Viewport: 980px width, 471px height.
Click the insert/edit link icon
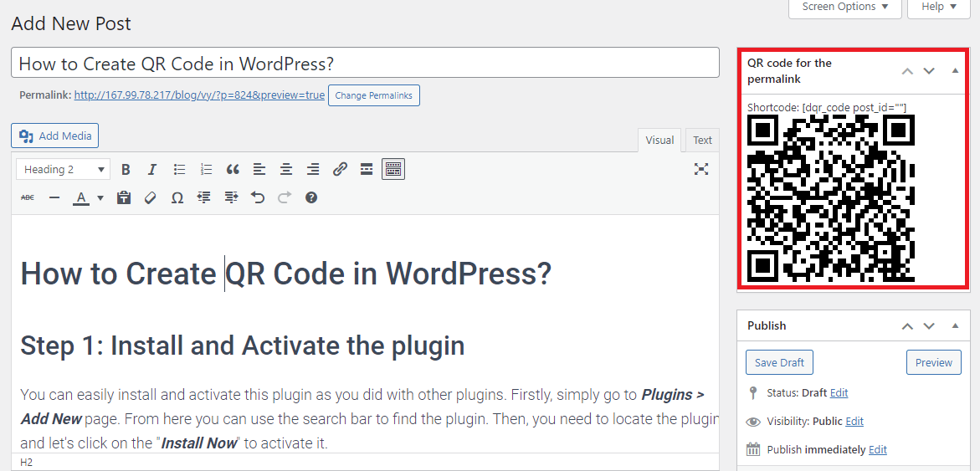(x=340, y=170)
